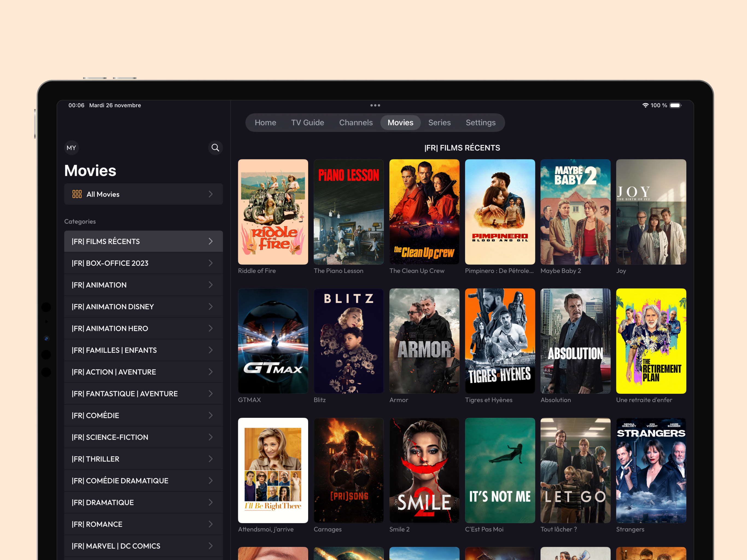This screenshot has height=560, width=747.
Task: Open the Armor movie poster
Action: pyautogui.click(x=424, y=341)
